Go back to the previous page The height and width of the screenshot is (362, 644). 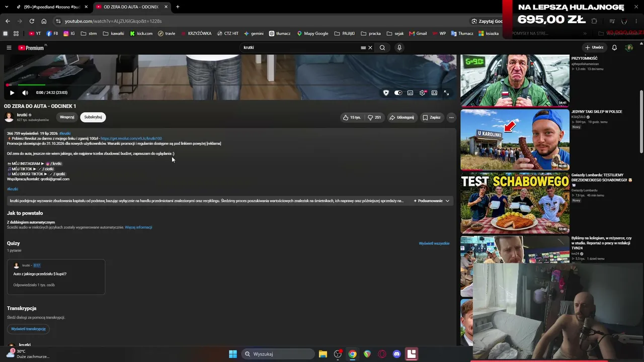coord(8,21)
